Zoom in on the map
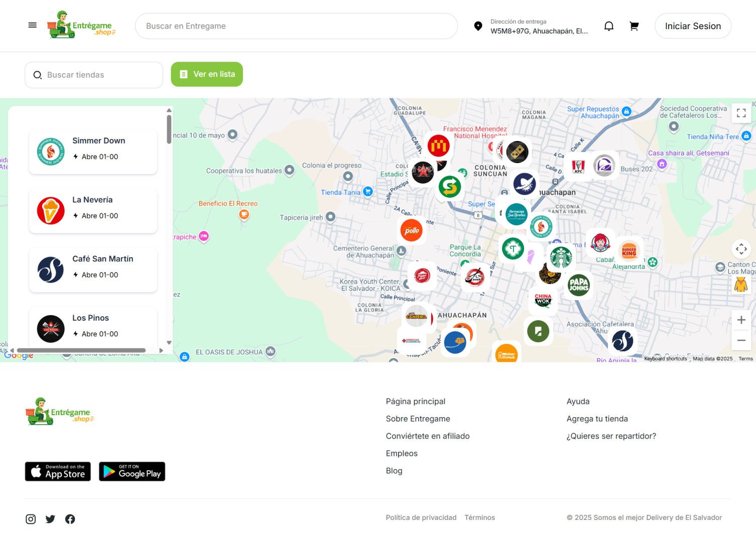 click(741, 320)
